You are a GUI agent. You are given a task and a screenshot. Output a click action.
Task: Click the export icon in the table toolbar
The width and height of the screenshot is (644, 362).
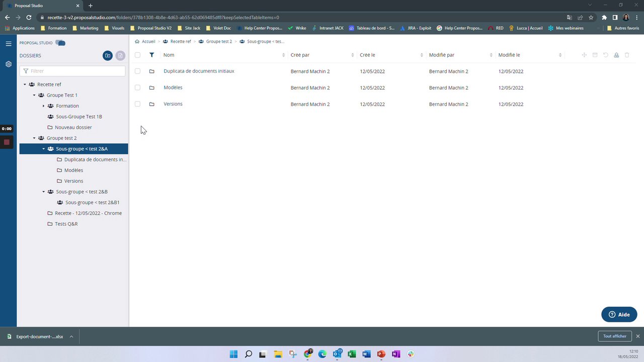click(x=616, y=55)
